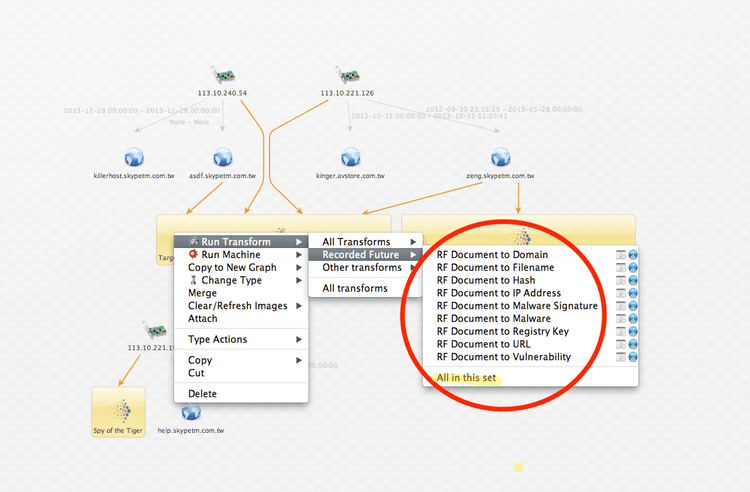
Task: Select the 113.10.221.126 IP address entity icon
Action: click(347, 76)
